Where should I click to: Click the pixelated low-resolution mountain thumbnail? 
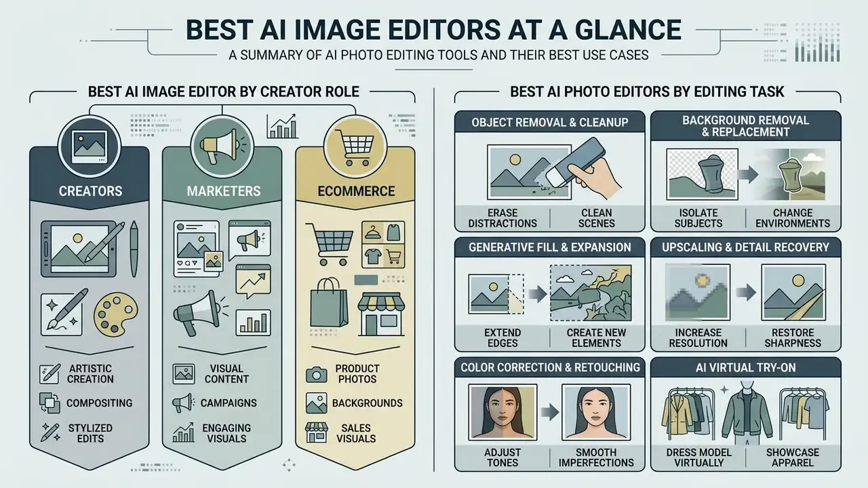[697, 293]
